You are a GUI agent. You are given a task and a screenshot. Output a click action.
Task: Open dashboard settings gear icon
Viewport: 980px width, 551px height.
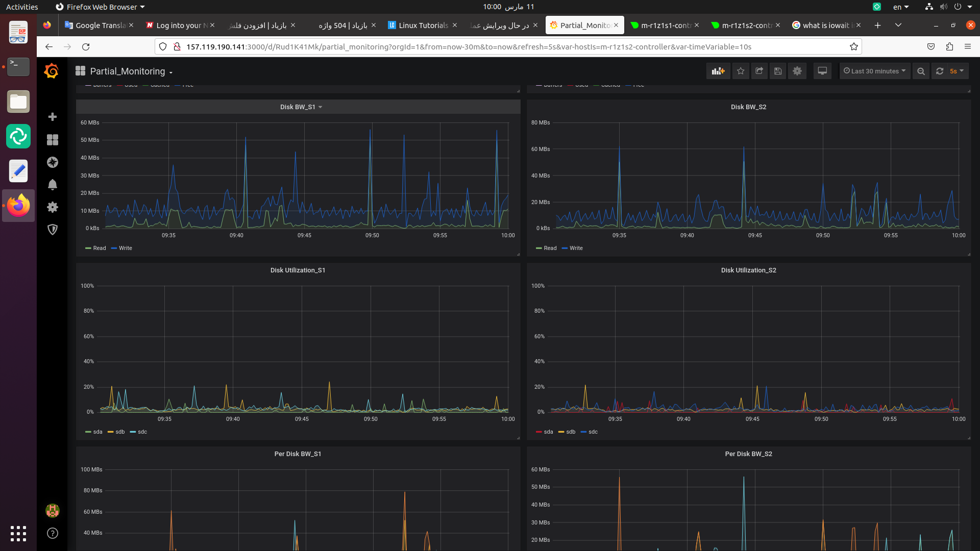797,71
